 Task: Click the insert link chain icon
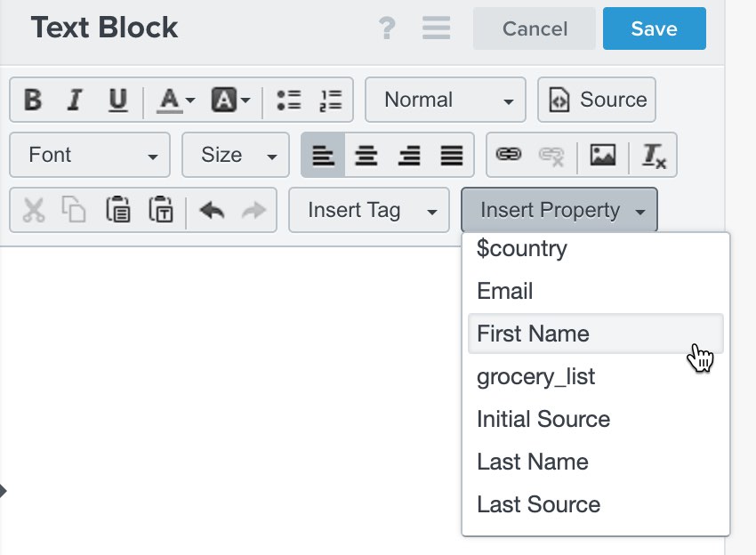click(509, 155)
